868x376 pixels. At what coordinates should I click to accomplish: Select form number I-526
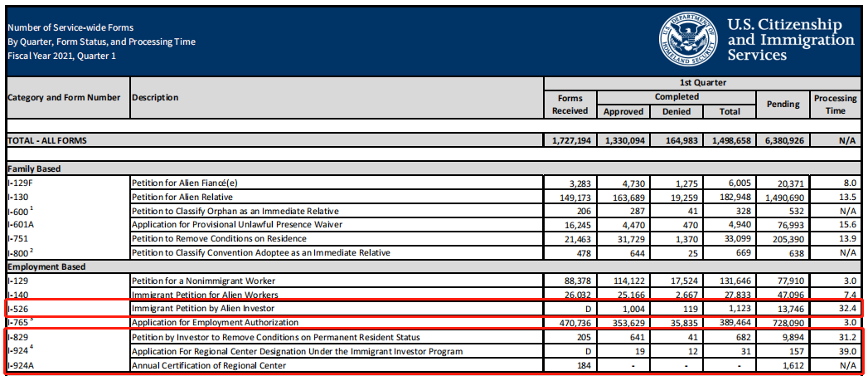coord(17,308)
